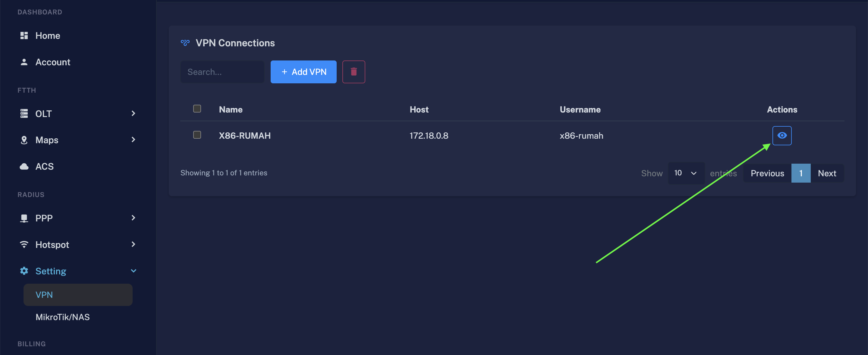Collapse the Setting menu chevron
The width and height of the screenshot is (868, 355).
(x=133, y=271)
